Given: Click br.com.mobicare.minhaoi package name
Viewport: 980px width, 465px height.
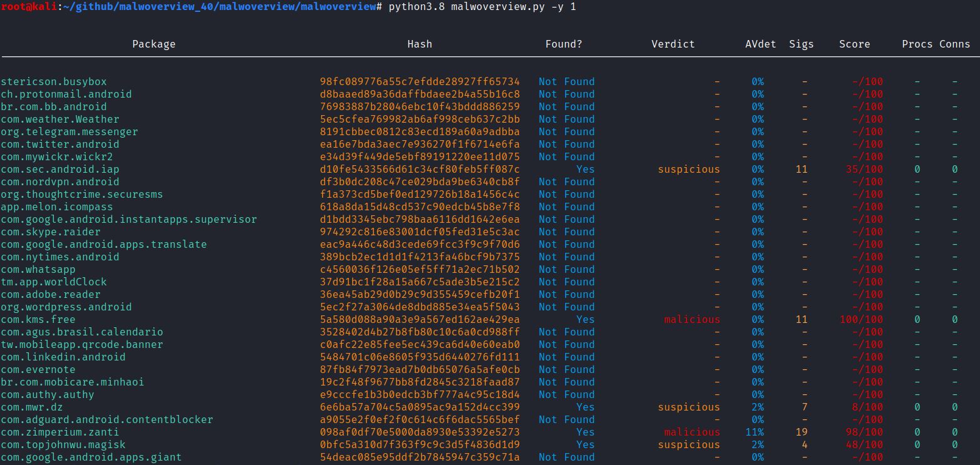Looking at the screenshot, I should coord(73,382).
